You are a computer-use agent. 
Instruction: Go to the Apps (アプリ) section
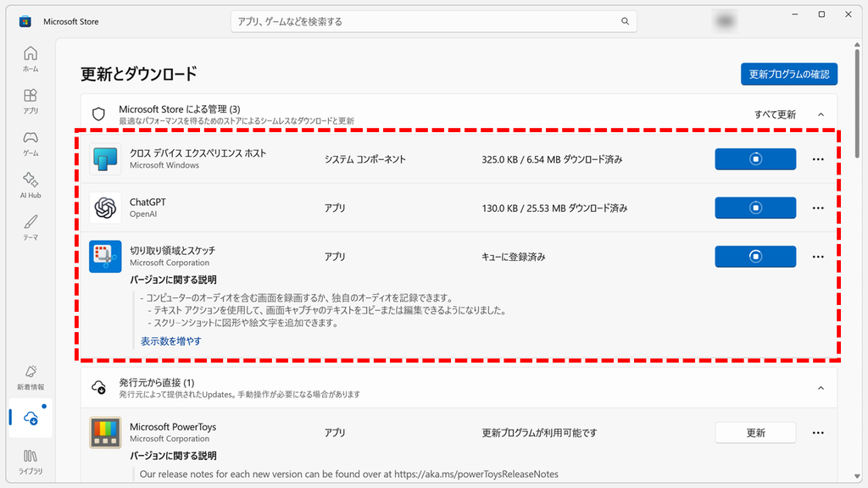[x=31, y=102]
